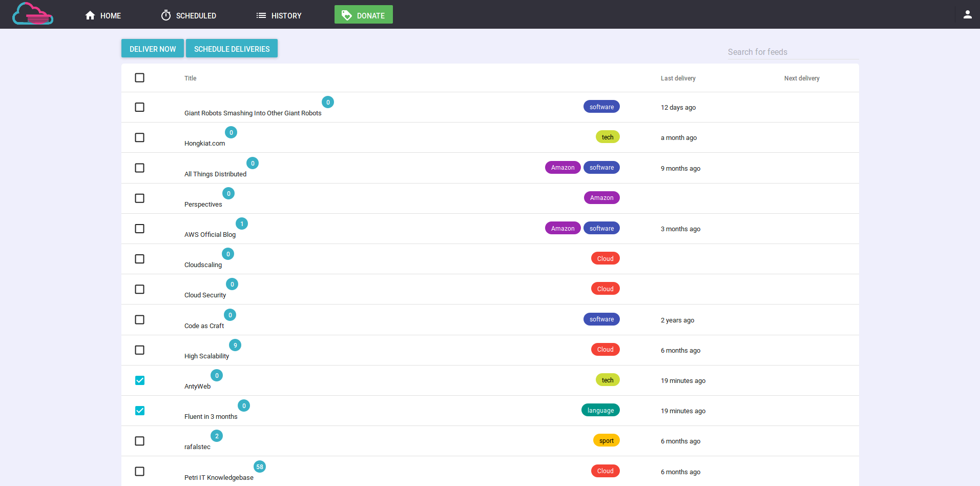Tick the Perspectives feed checkbox
This screenshot has height=486, width=980.
139,198
